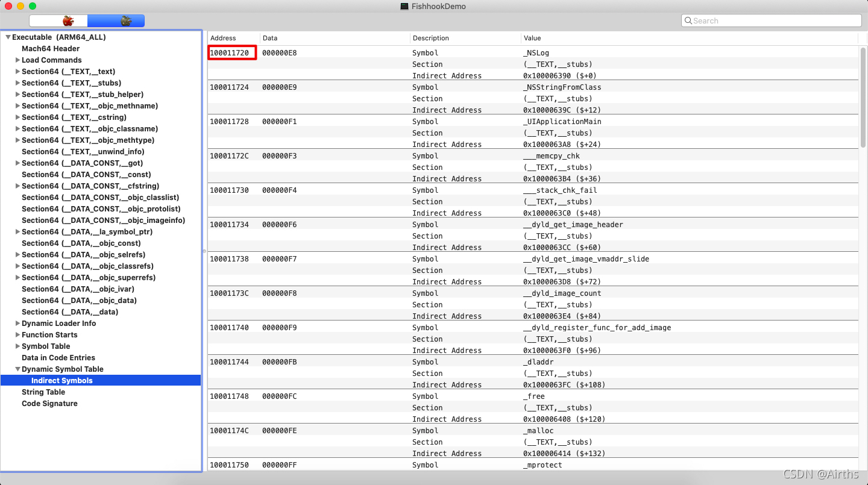
Task: Select Section64 (__DATA_CONST,__objc_classlist)
Action: 101,198
